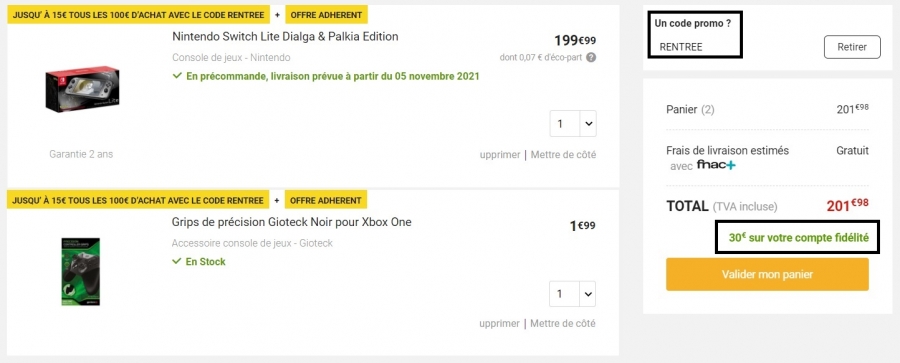The height and width of the screenshot is (363, 900).
Task: Open the Nintendo Switch Lite Dialga & Palkia title
Action: (x=285, y=37)
